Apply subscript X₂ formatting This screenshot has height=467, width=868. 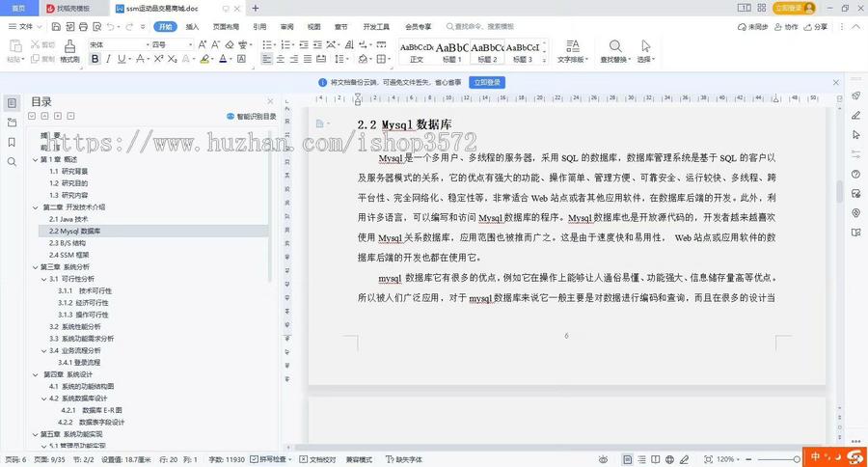pyautogui.click(x=173, y=59)
